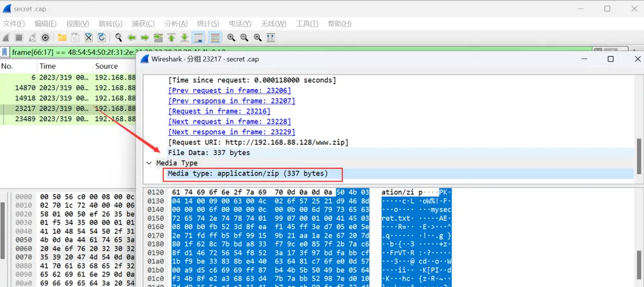Close the capture file toolbar icon
644x287 pixels.
[x=88, y=38]
